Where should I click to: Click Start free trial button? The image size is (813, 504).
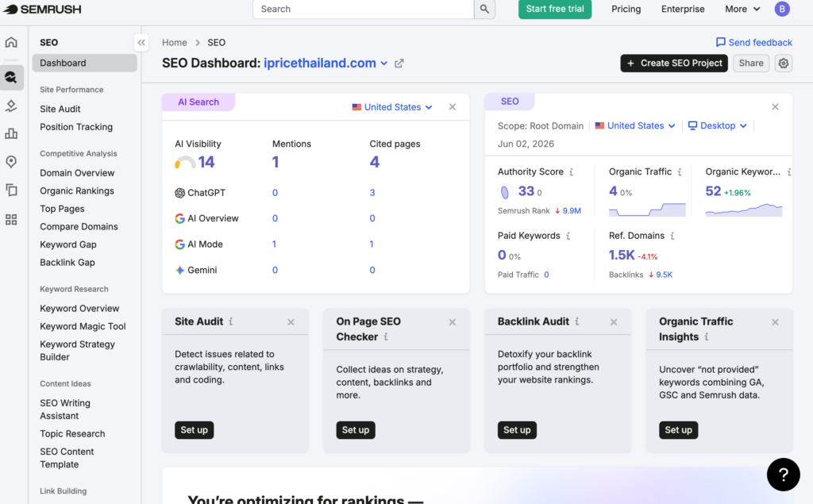555,9
